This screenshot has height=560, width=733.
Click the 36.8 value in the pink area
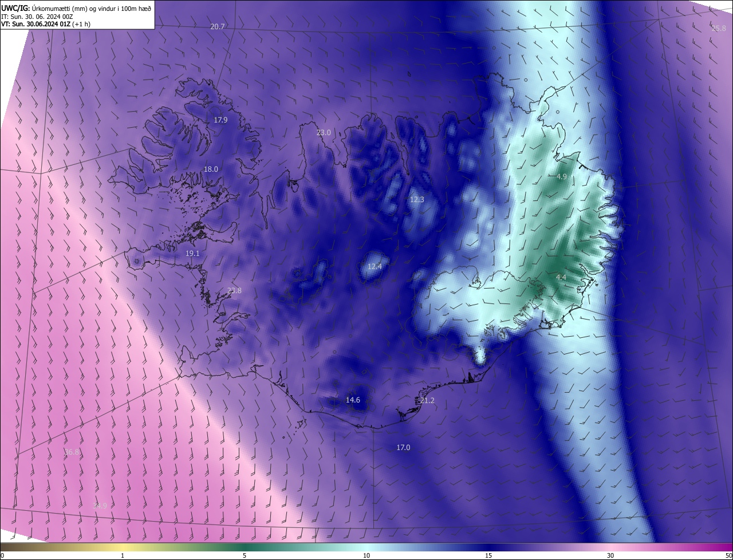(x=72, y=452)
